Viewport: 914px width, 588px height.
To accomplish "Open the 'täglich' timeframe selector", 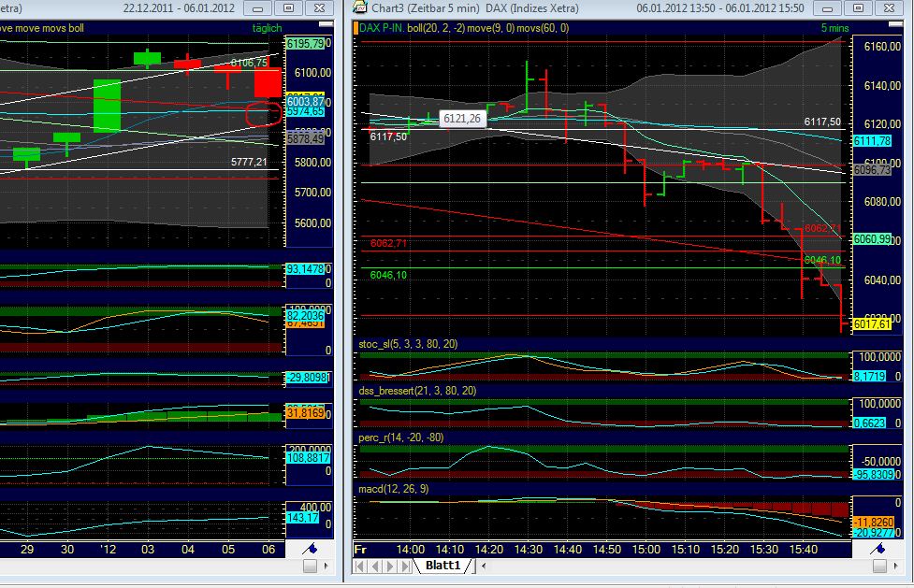I will pos(268,27).
